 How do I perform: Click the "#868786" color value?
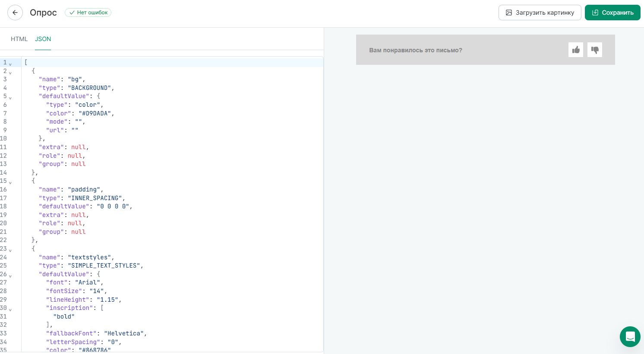(x=95, y=350)
